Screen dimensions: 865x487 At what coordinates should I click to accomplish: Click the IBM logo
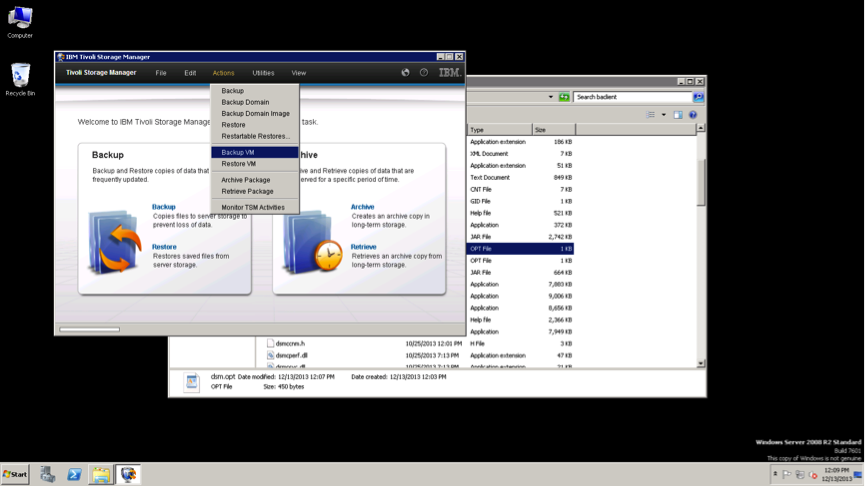449,72
